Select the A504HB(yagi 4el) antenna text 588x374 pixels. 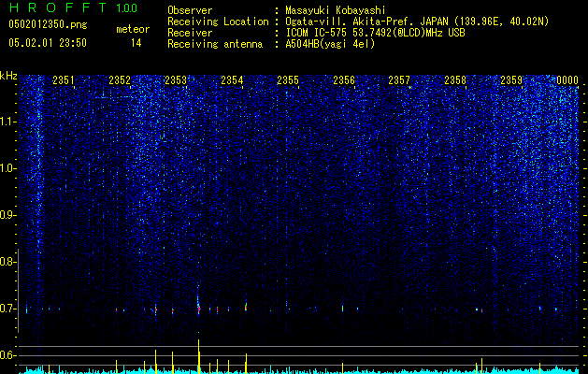(x=330, y=44)
